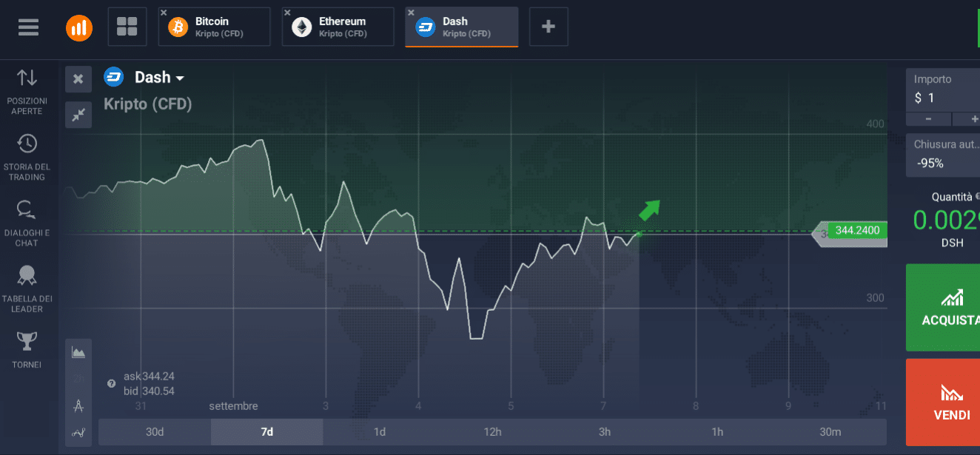Screen dimensions: 980x455
Task: Select the Dash Kripto (CFD) tab
Action: [x=462, y=27]
